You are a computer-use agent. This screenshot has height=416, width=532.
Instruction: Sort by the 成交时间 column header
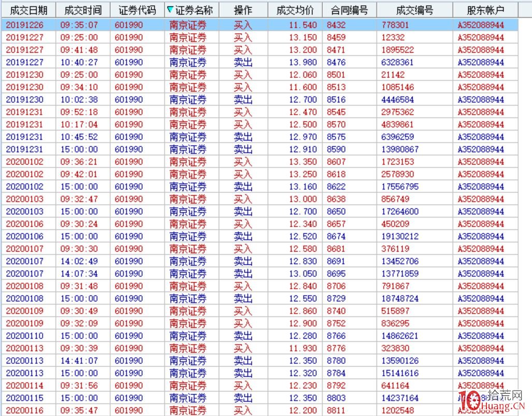point(83,10)
